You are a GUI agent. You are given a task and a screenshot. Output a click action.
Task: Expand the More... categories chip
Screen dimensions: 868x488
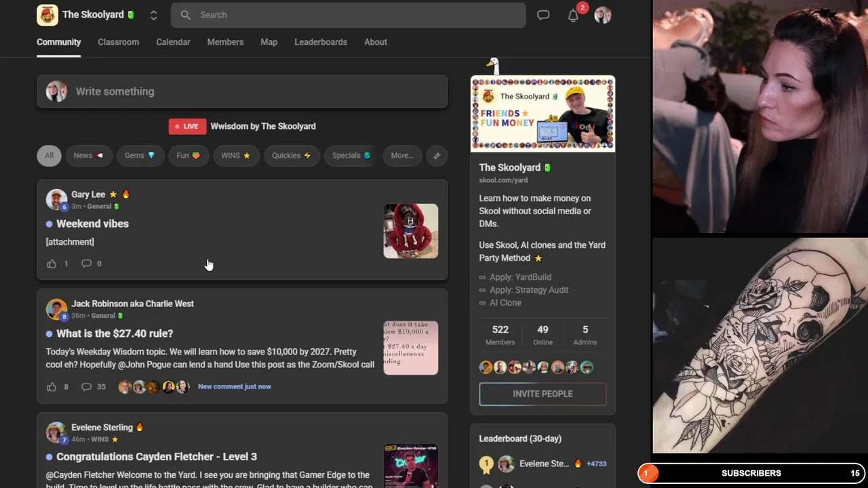click(402, 155)
